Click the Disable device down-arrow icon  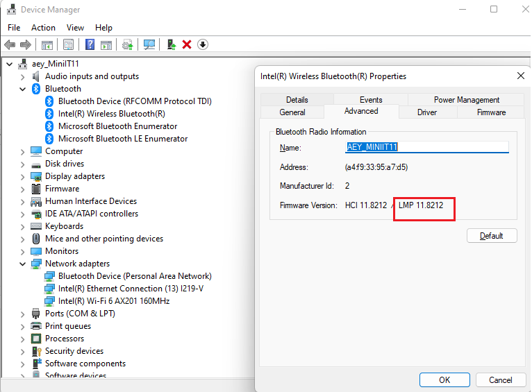pos(203,44)
